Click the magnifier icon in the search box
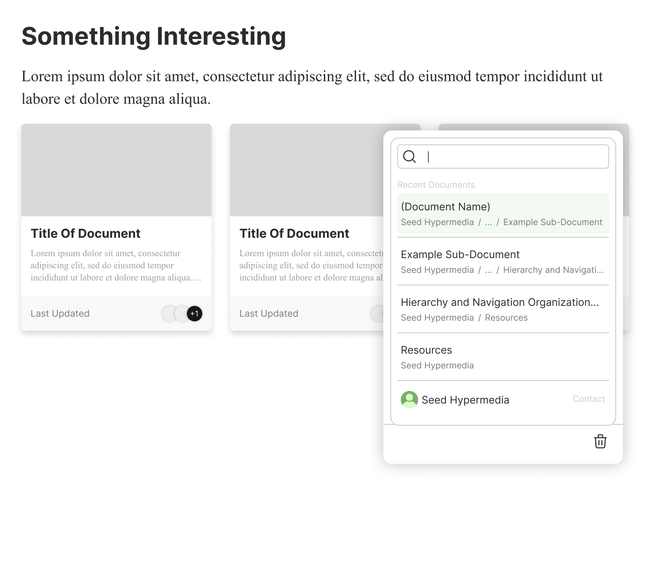 [x=409, y=157]
